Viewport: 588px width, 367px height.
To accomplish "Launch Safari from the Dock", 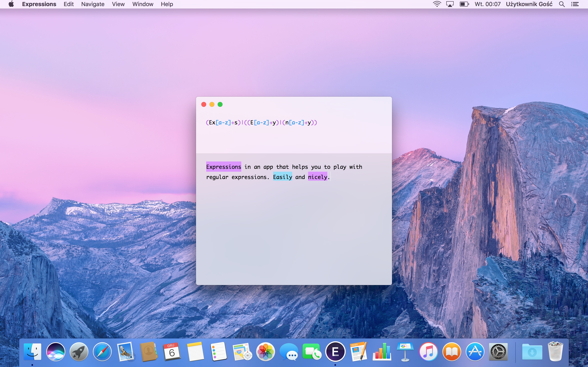I will point(102,352).
